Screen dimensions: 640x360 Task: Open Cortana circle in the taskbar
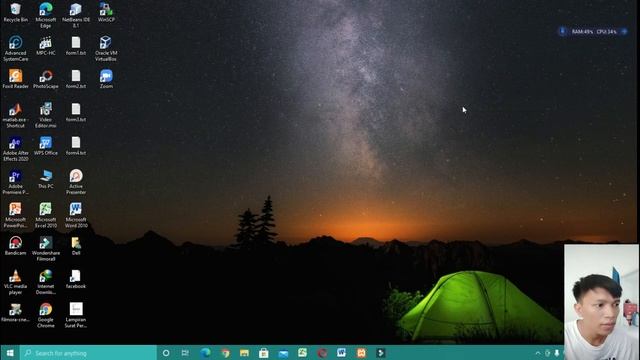(x=166, y=353)
